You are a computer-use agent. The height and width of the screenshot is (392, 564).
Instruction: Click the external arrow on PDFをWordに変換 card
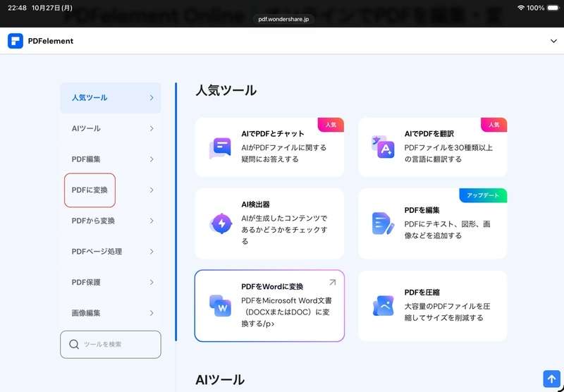[332, 283]
